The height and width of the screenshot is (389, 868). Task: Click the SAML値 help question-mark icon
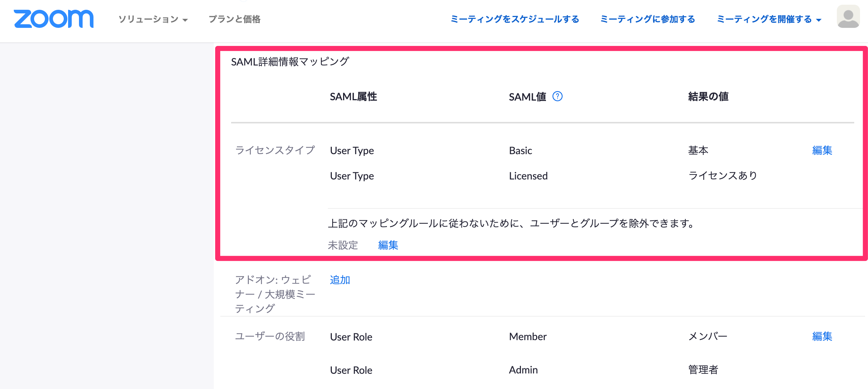(557, 96)
